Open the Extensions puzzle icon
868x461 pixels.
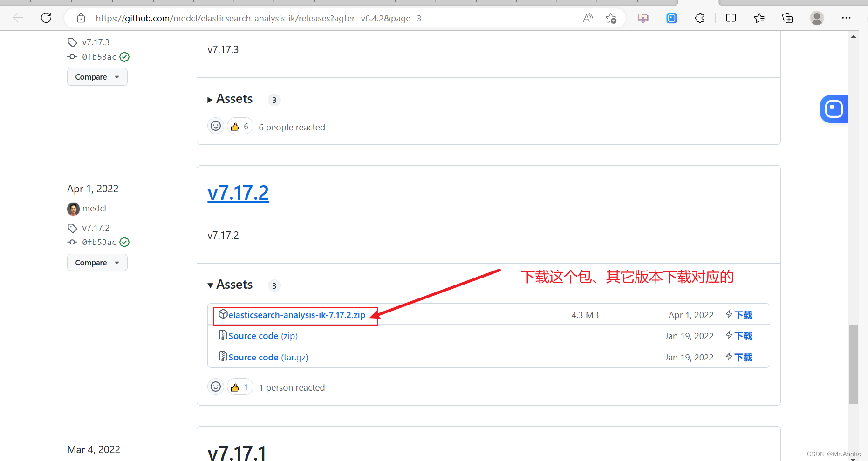pos(700,18)
